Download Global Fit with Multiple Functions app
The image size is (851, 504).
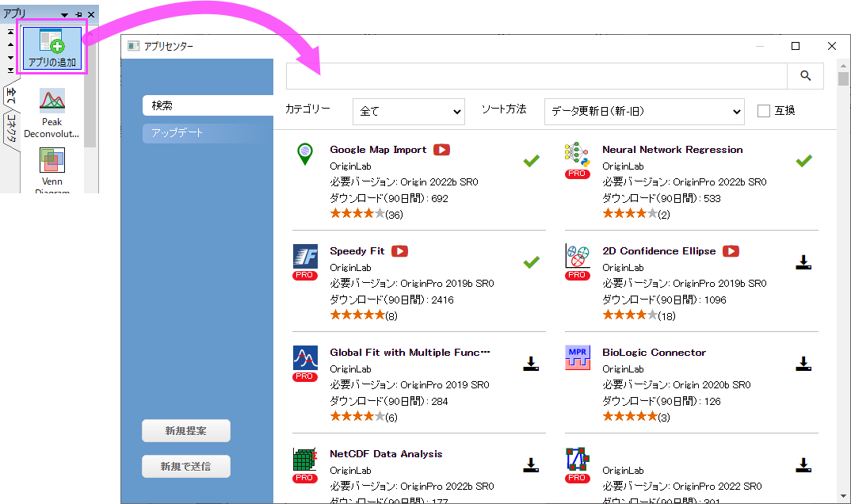531,364
